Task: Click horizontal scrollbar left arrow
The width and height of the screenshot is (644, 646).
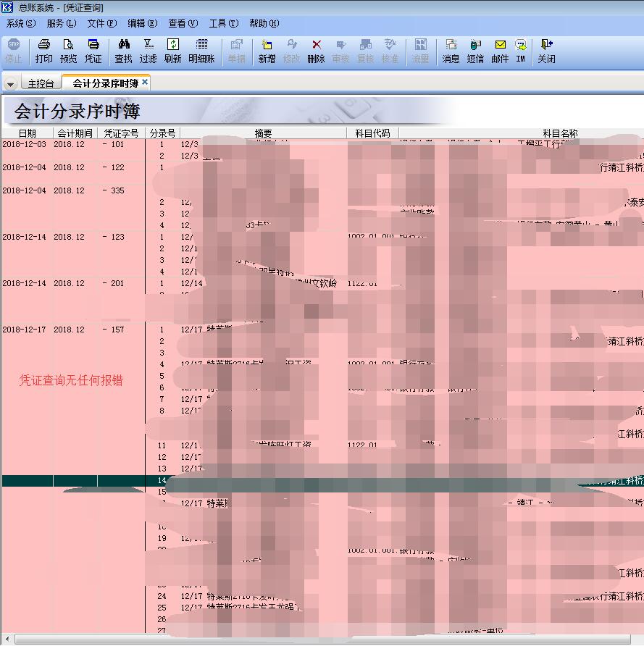Action: click(x=7, y=639)
